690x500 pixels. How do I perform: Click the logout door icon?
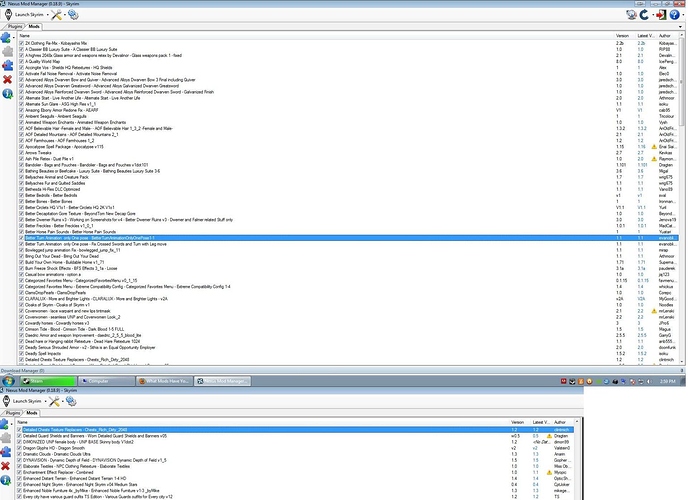click(x=661, y=15)
